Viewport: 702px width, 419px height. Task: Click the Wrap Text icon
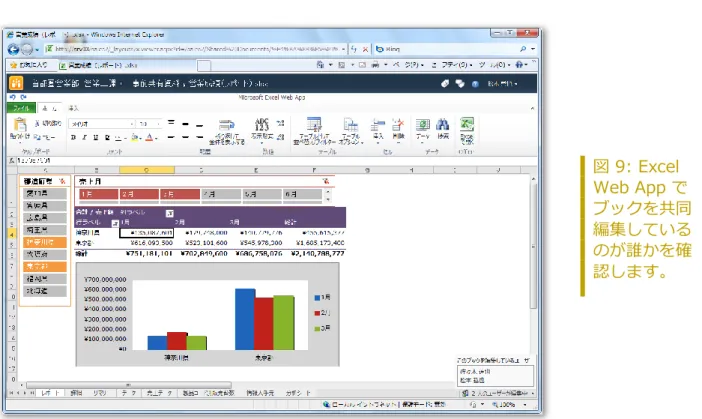(227, 125)
